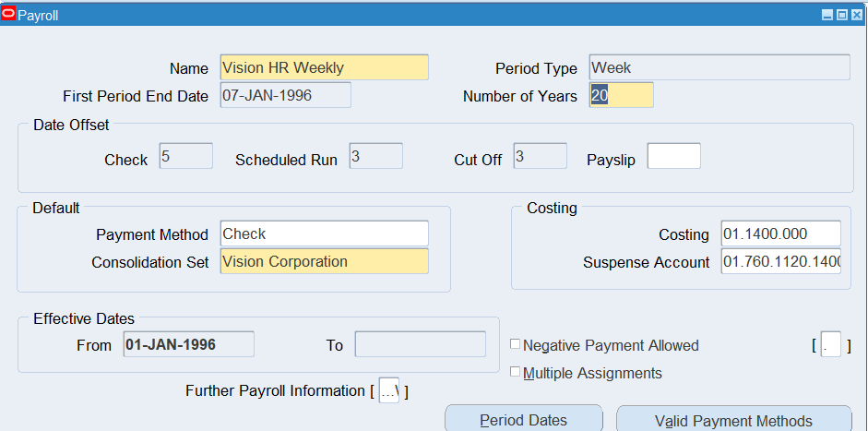Open the bracketed flexfield beside Negative Payment Allowed

(x=830, y=345)
